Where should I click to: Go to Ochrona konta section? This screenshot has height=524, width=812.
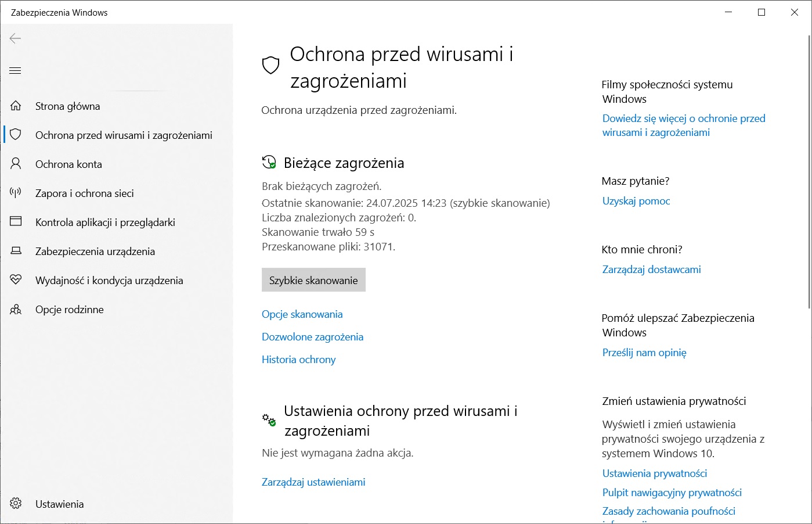(x=68, y=164)
